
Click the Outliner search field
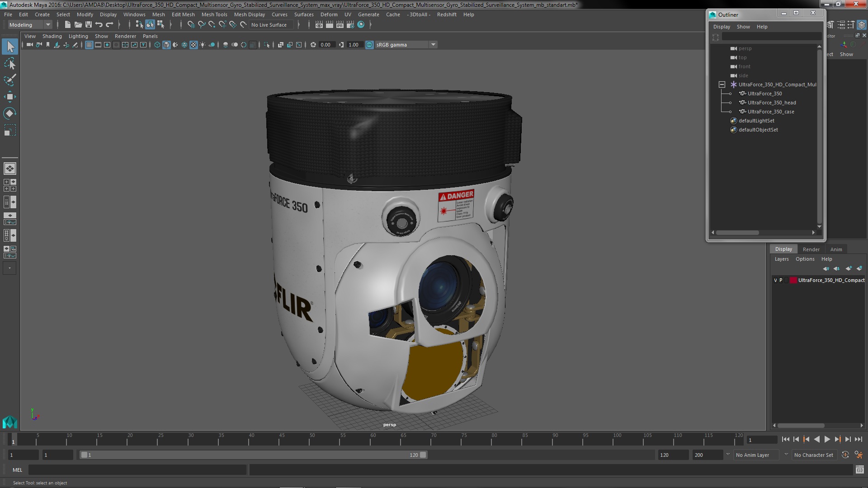(x=771, y=37)
